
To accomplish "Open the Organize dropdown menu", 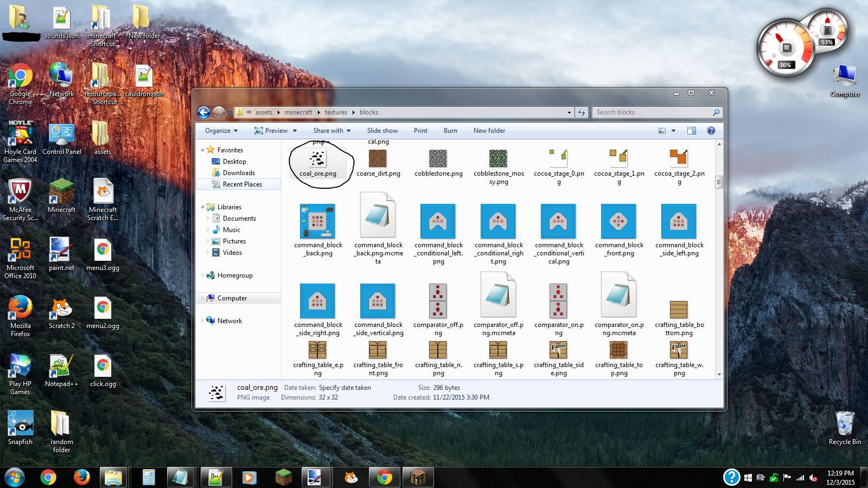I will pyautogui.click(x=221, y=131).
